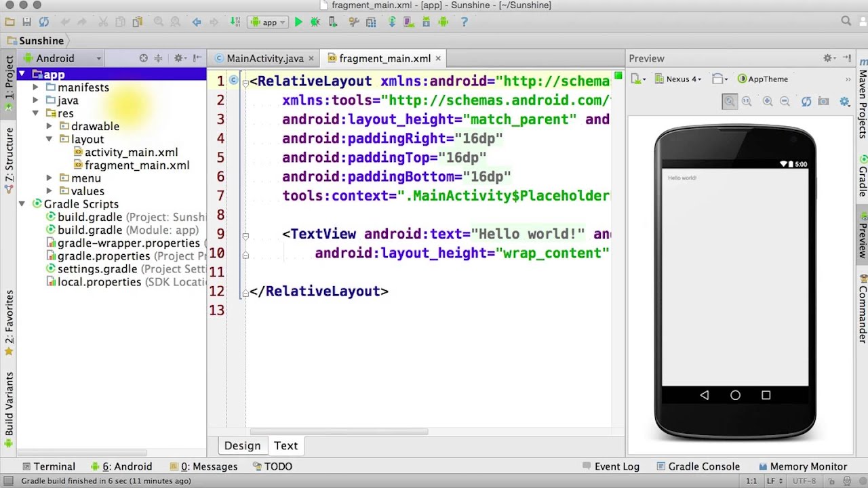
Task: Click the Make Project icon
Action: (235, 22)
